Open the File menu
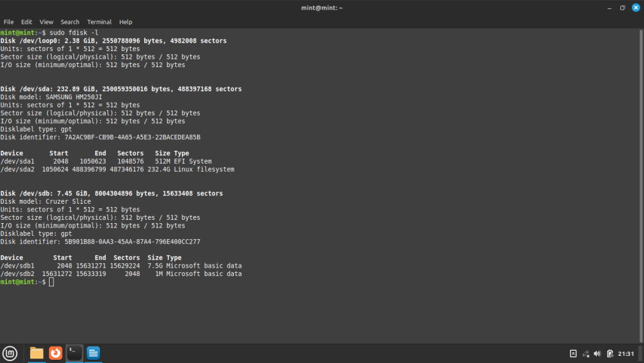Screen dimensions: 644x363 point(8,22)
